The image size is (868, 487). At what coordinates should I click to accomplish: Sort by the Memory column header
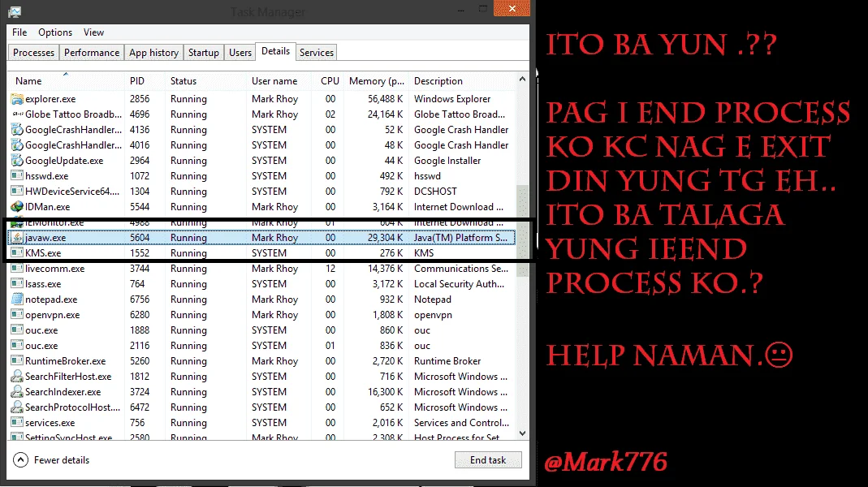[x=377, y=81]
